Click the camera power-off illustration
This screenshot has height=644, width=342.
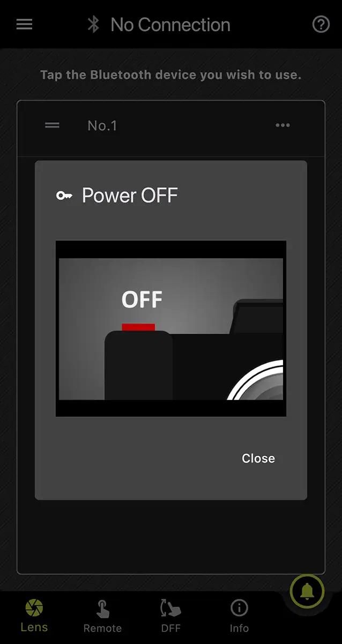(x=171, y=328)
